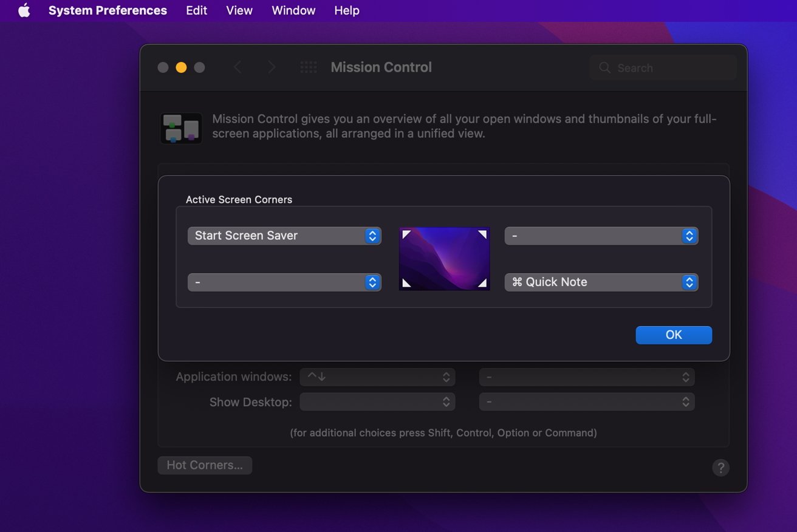Minimize the window with yellow button
797x532 pixels.
click(181, 67)
